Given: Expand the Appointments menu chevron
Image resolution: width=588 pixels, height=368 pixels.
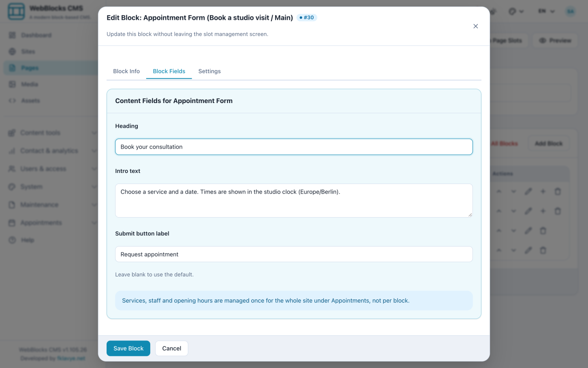Looking at the screenshot, I should [94, 223].
